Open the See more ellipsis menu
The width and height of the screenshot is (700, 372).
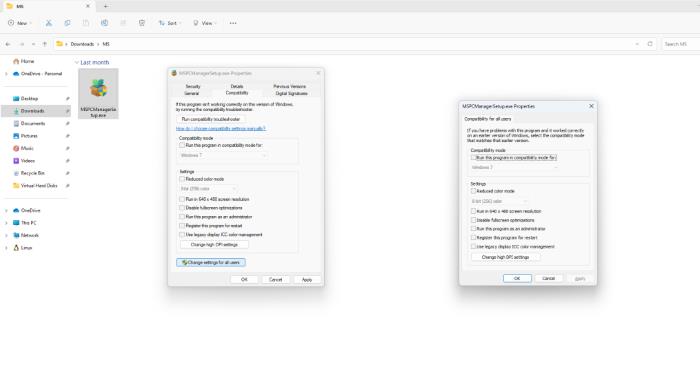pos(233,23)
